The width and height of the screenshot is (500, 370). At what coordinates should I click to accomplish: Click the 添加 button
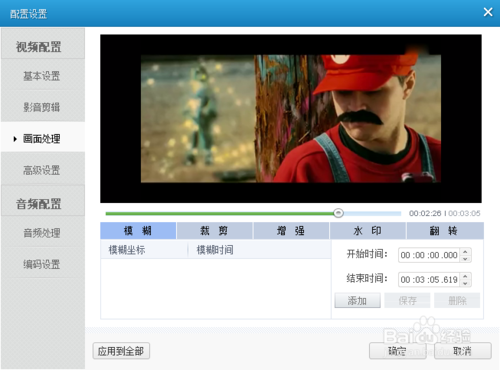(x=357, y=300)
